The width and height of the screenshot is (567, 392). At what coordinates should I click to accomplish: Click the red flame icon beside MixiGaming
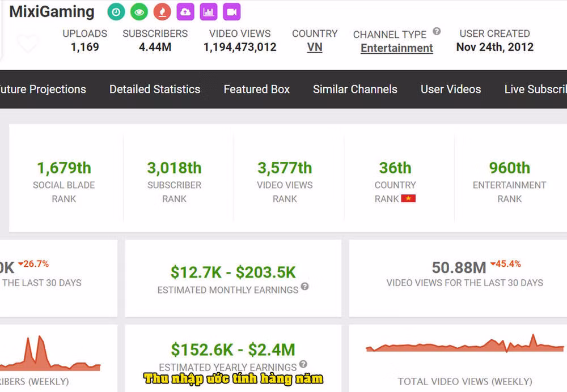click(x=162, y=12)
